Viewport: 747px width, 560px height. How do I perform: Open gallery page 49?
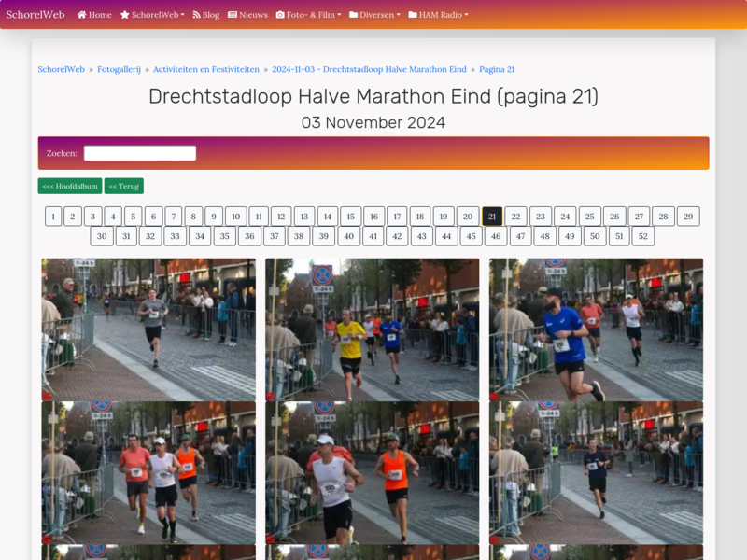[570, 236]
